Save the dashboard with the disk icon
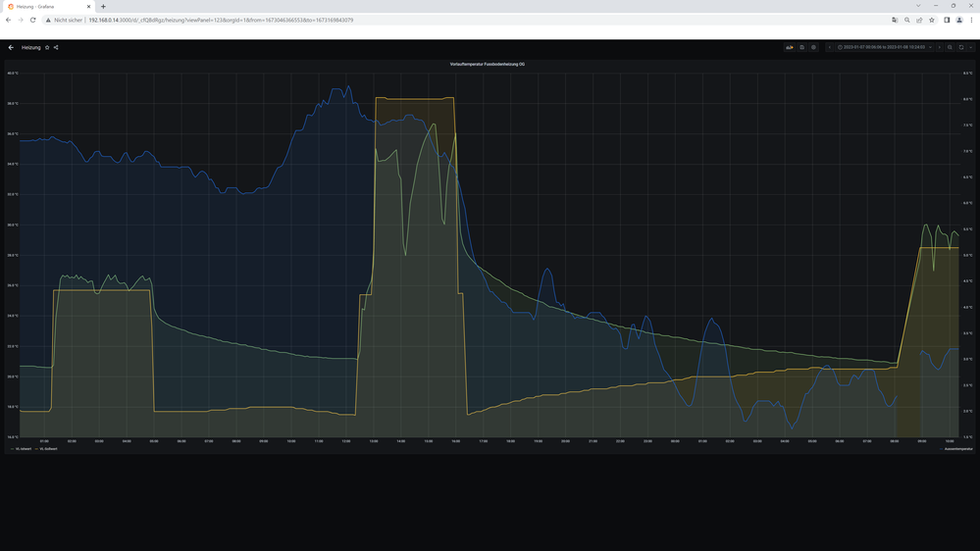 (801, 47)
